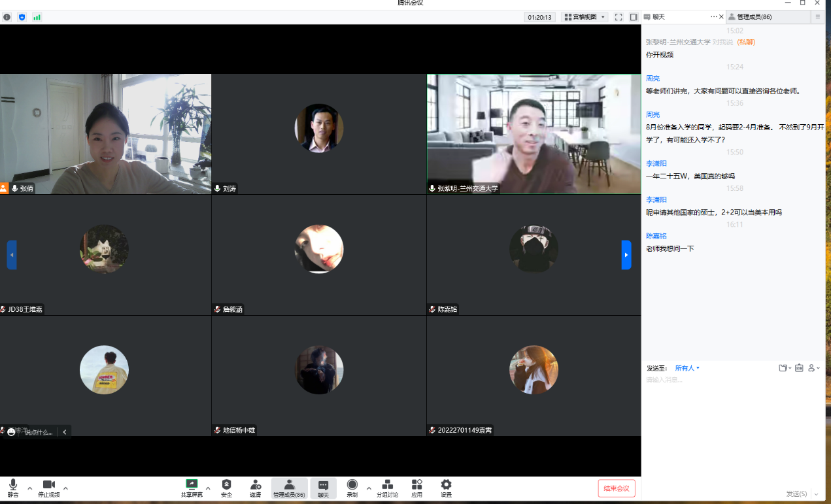Toggle 静音 microphone mute
The width and height of the screenshot is (831, 504).
point(13,488)
